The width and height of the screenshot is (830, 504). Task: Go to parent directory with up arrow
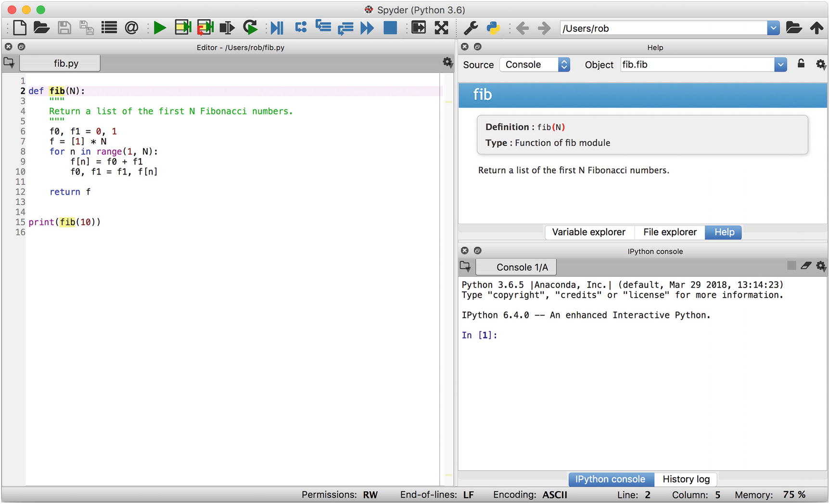[x=816, y=28]
